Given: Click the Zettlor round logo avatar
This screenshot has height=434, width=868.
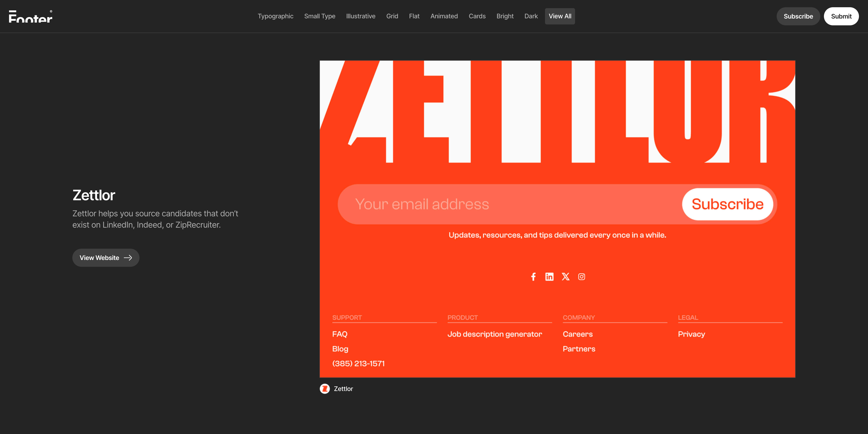Looking at the screenshot, I should tap(325, 389).
